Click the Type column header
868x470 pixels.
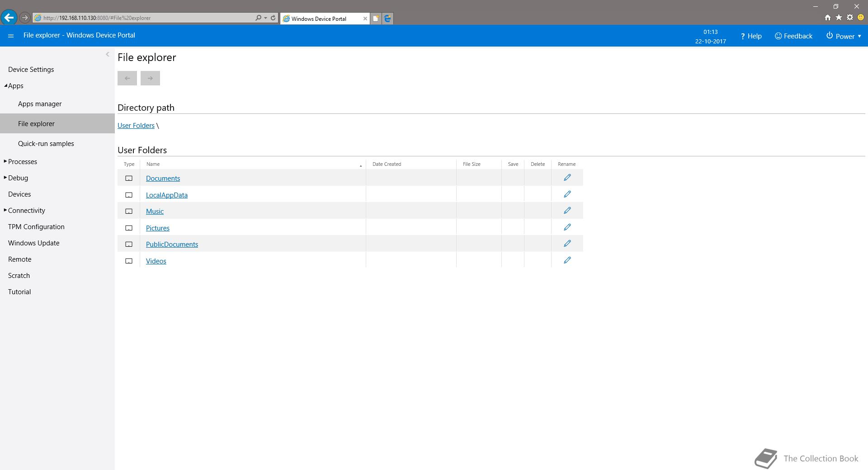[129, 164]
